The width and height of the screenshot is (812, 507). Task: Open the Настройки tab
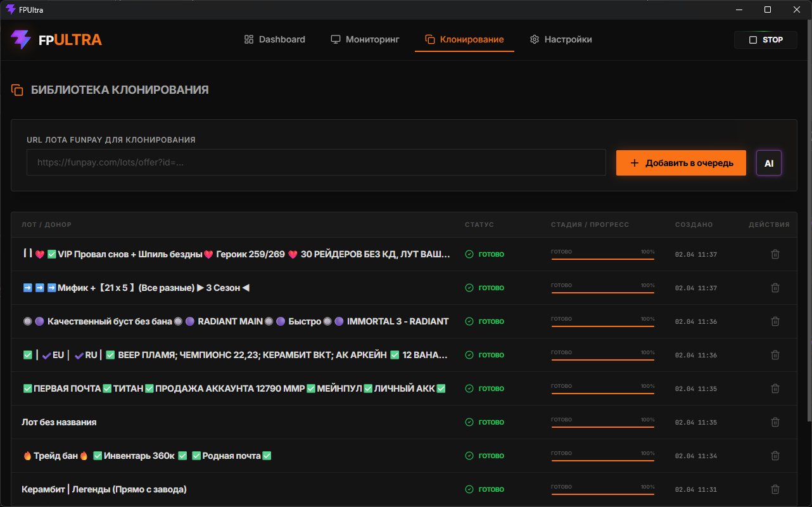click(561, 39)
